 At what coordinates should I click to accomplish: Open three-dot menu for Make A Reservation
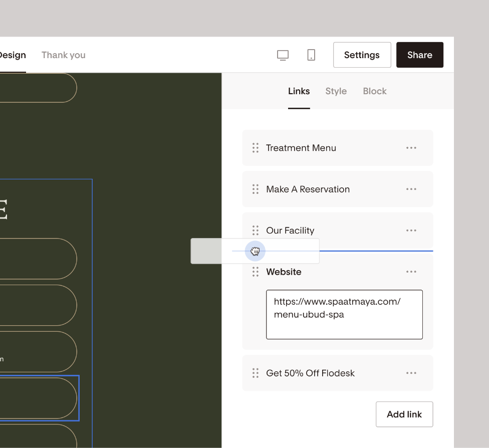tap(411, 189)
